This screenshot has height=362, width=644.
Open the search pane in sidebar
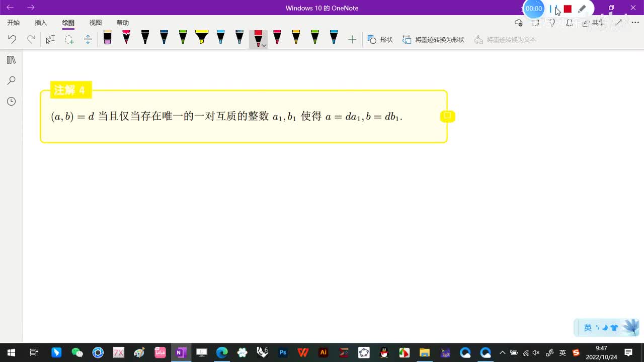click(x=11, y=80)
